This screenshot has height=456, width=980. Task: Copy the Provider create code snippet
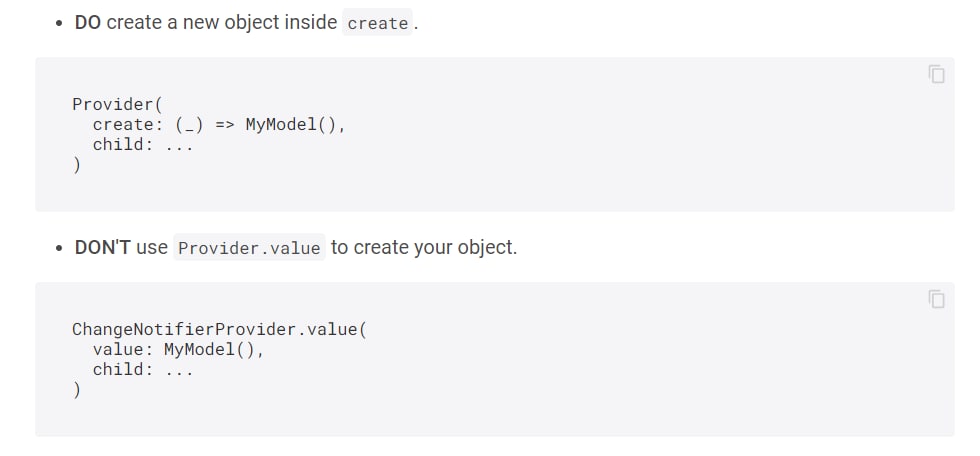tap(936, 74)
